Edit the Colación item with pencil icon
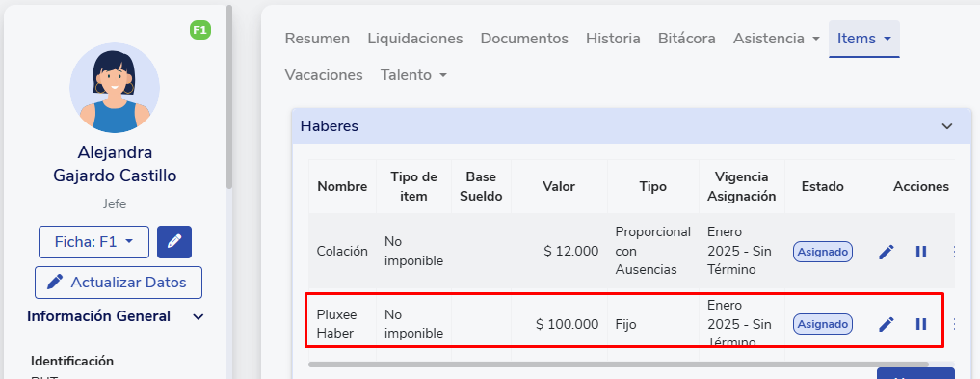 pyautogui.click(x=887, y=252)
